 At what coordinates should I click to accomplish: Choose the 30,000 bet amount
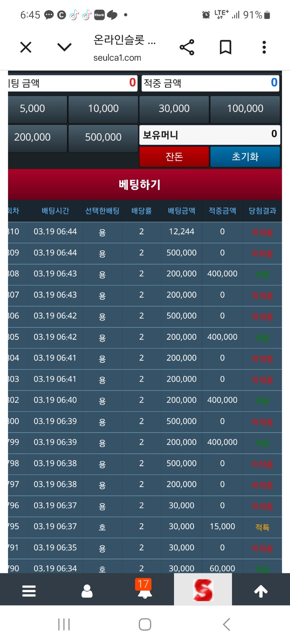174,109
